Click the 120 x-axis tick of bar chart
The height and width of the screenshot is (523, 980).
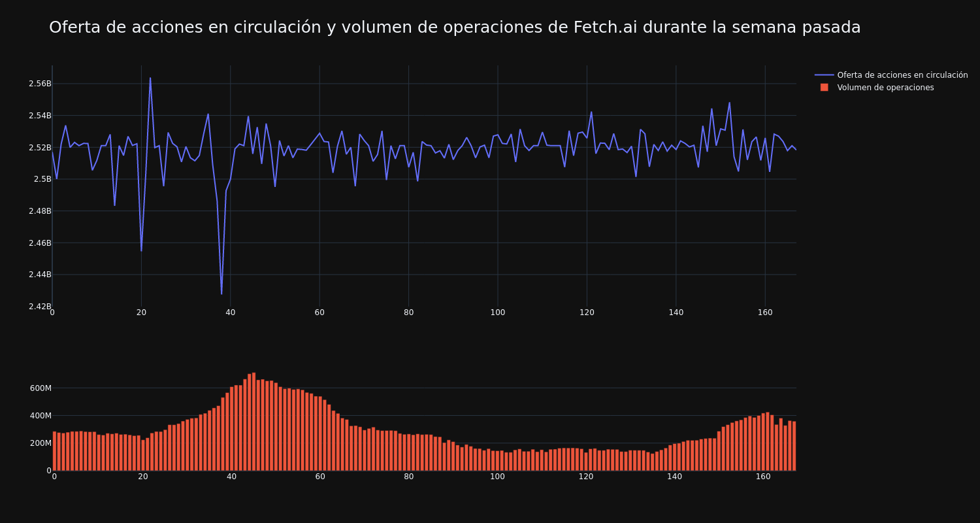coord(586,477)
